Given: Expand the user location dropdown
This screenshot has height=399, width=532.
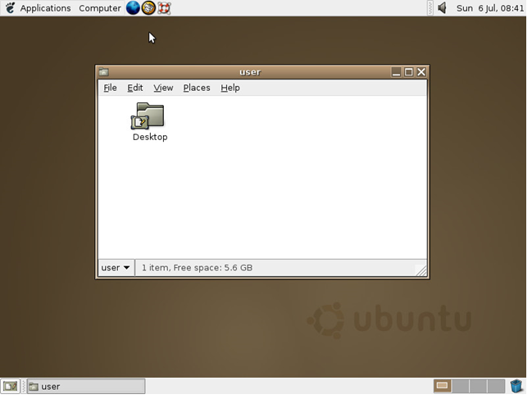Looking at the screenshot, I should [116, 268].
